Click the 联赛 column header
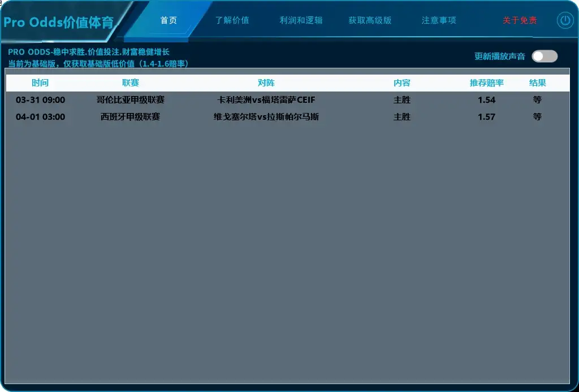The height and width of the screenshot is (392, 579). click(x=131, y=82)
